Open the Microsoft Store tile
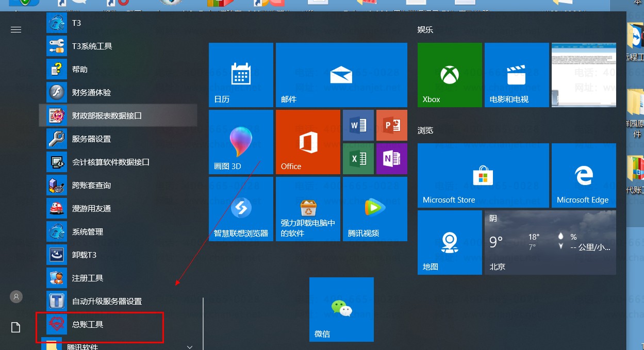The image size is (644, 350). coord(483,175)
